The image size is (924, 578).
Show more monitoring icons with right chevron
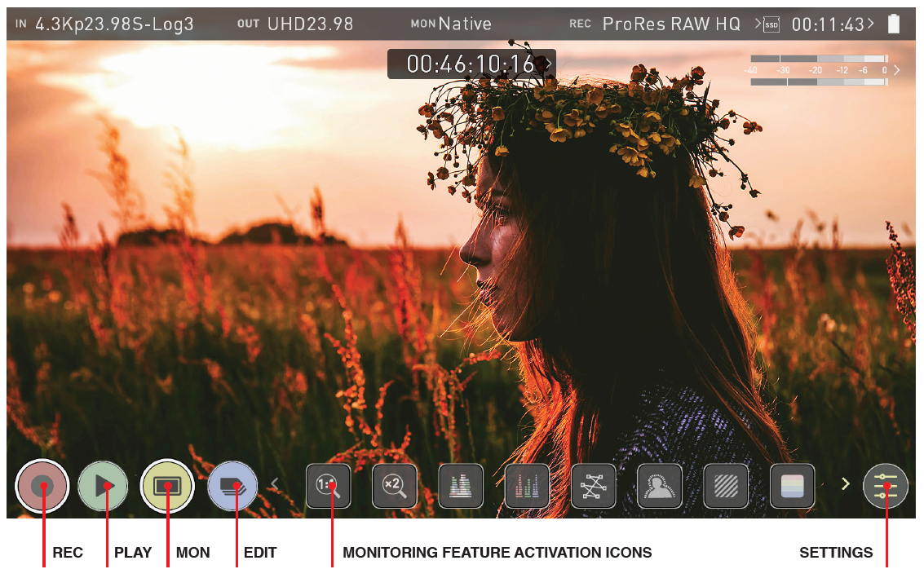[845, 484]
